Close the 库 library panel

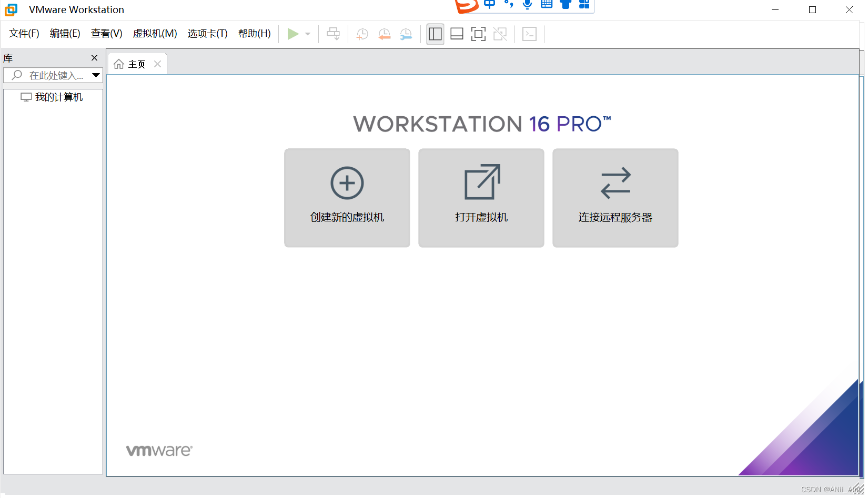pyautogui.click(x=95, y=58)
